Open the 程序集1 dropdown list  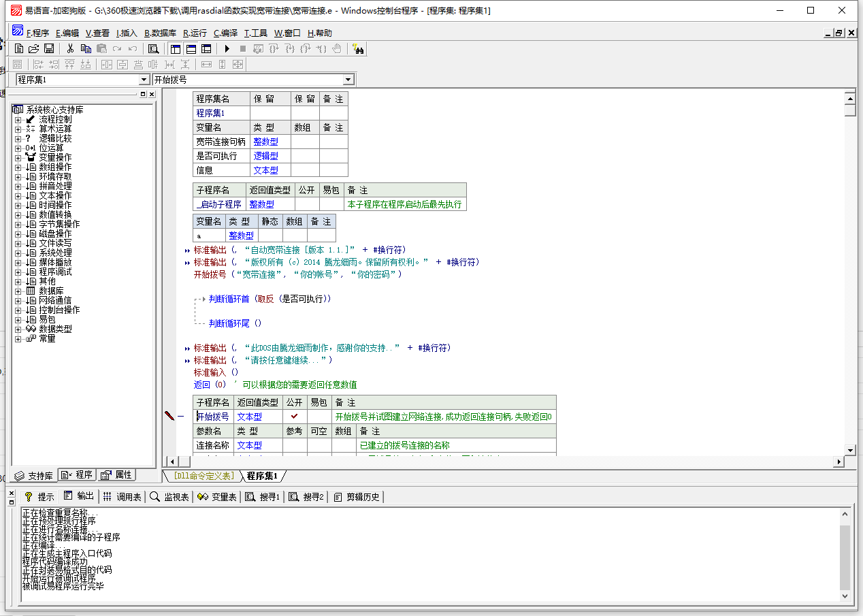(143, 80)
